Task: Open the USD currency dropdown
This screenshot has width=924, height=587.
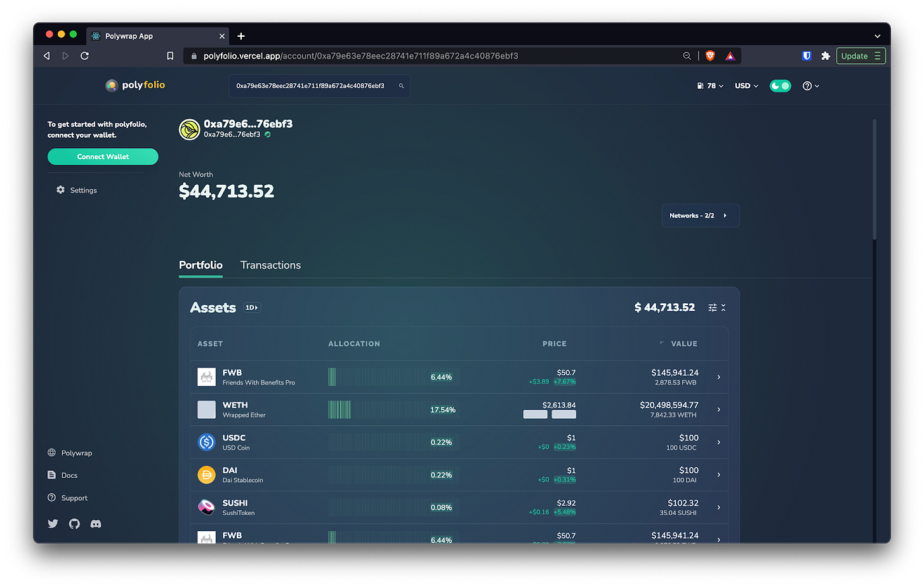Action: [x=746, y=86]
